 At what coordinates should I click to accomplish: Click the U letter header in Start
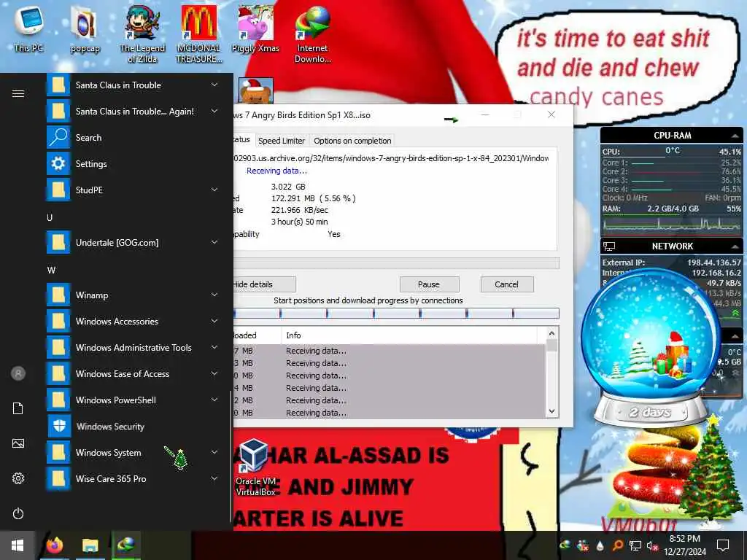(x=50, y=217)
